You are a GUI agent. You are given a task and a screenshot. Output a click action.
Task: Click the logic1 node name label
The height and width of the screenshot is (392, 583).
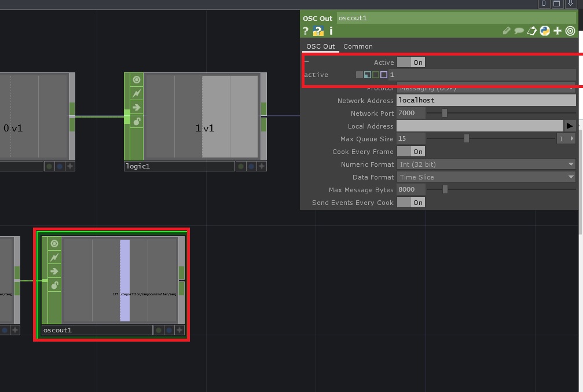tap(179, 166)
